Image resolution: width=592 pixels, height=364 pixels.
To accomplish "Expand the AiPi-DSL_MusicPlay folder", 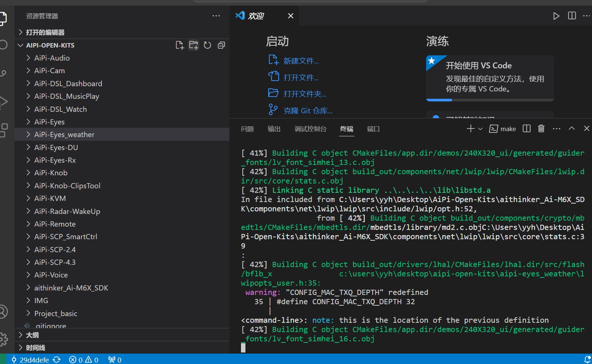I will pos(122,96).
